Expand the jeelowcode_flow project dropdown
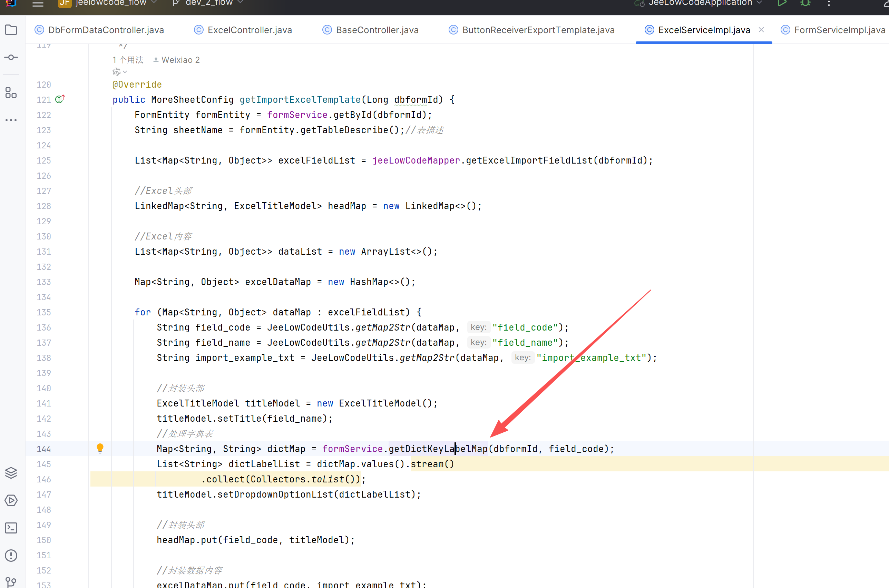The image size is (889, 588). pyautogui.click(x=111, y=3)
